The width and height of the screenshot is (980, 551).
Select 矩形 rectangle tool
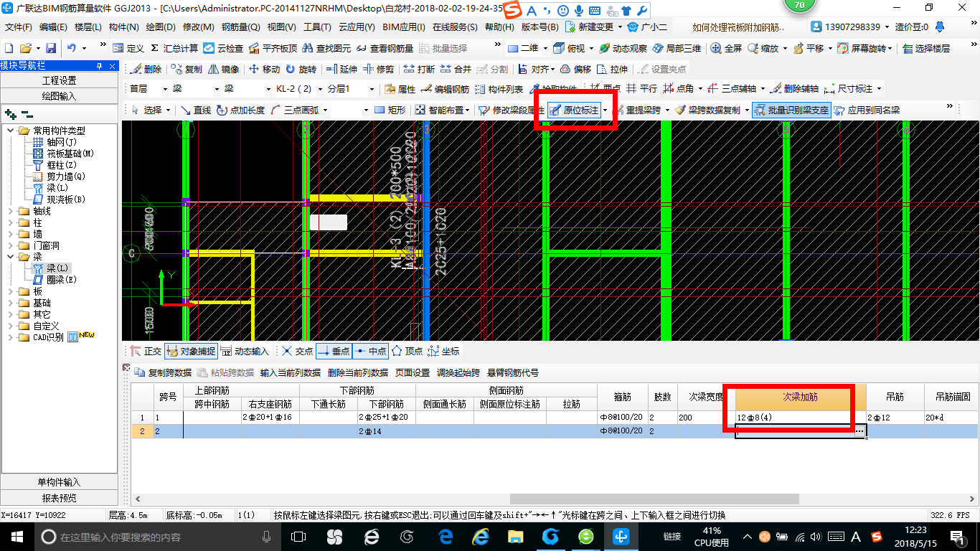pos(390,110)
